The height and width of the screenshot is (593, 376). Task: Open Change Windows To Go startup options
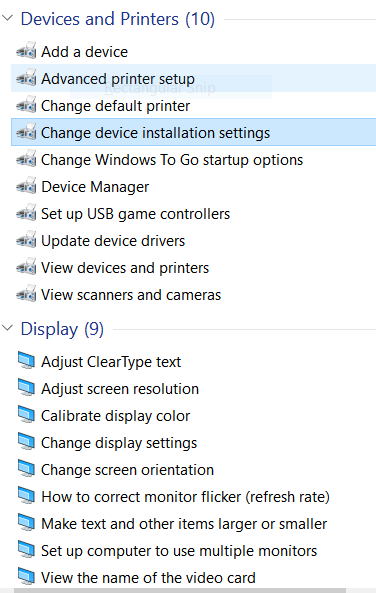172,160
